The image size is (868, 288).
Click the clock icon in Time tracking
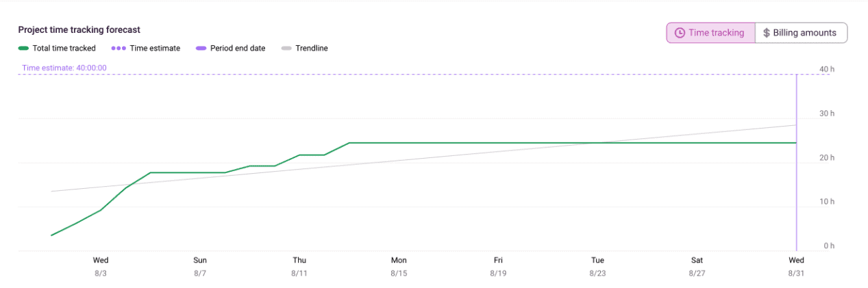680,33
